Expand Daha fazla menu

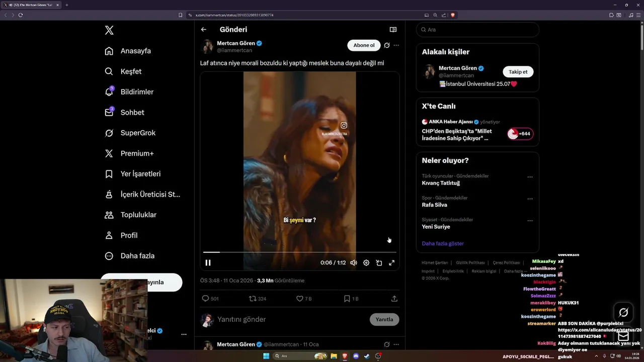(x=129, y=256)
